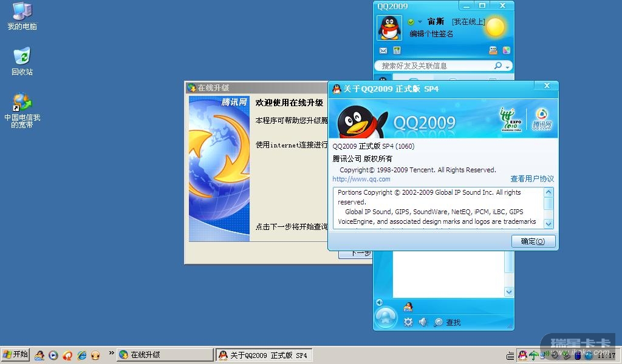Open the 我的电脑 desktop icon
Viewport: 622px width, 364px height.
coord(22,16)
